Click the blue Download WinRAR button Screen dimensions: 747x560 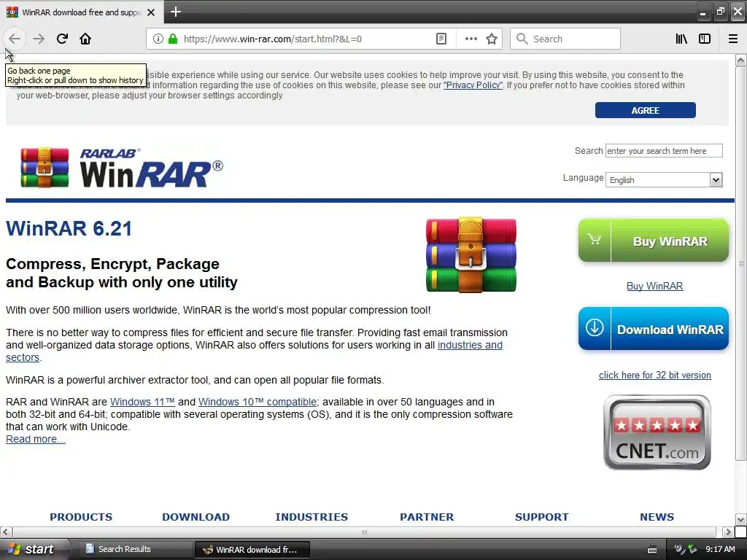click(653, 329)
